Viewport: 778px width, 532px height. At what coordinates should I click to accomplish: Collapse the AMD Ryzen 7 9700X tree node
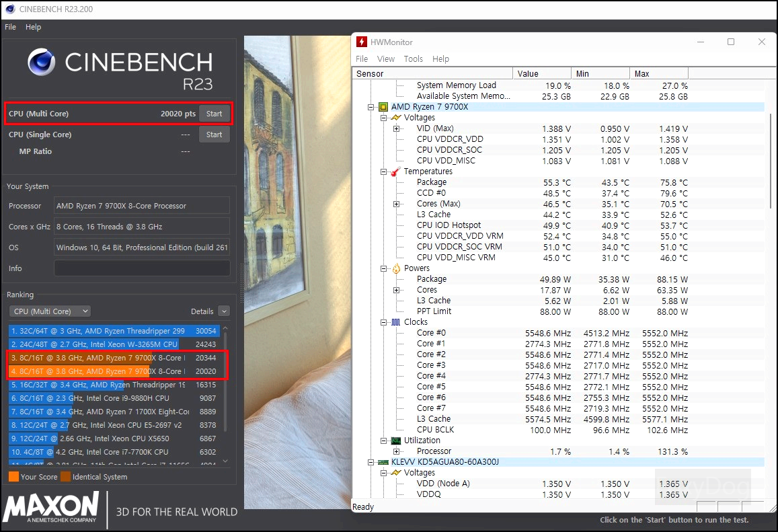(371, 107)
